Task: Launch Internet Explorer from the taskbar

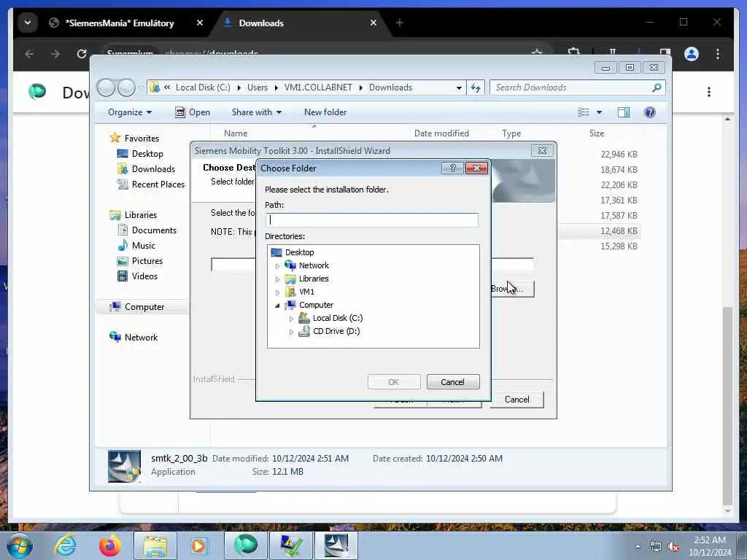Action: [65, 545]
